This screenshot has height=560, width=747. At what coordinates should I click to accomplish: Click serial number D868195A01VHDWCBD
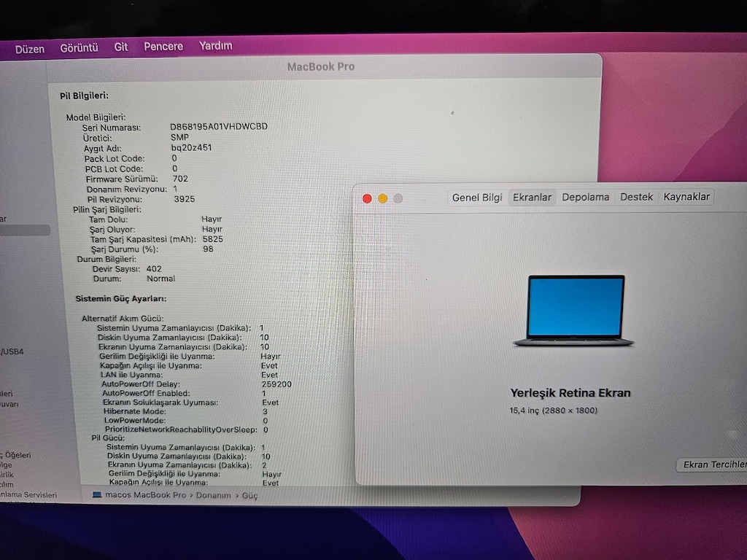click(x=219, y=127)
